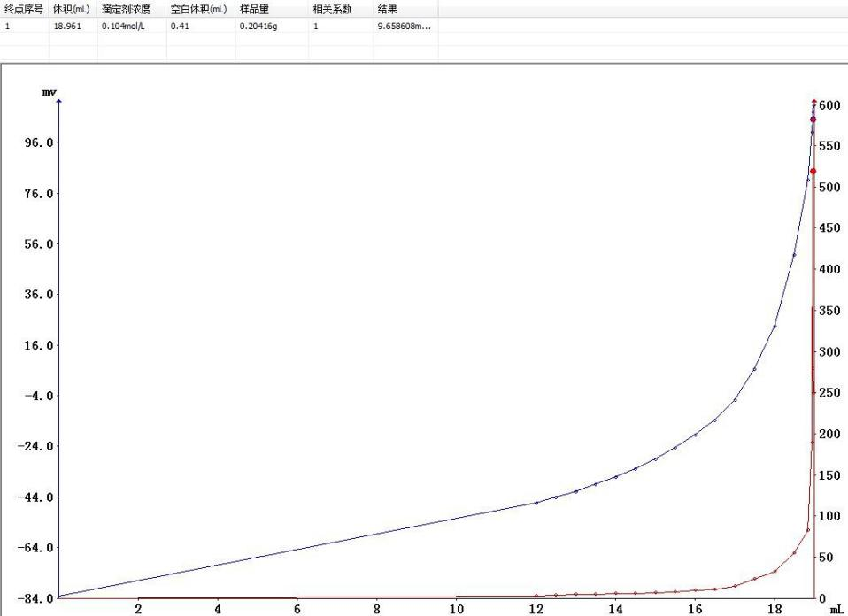Viewport: 848px width, 616px height.
Task: Click the red endpoint marker near 520
Action: [813, 171]
